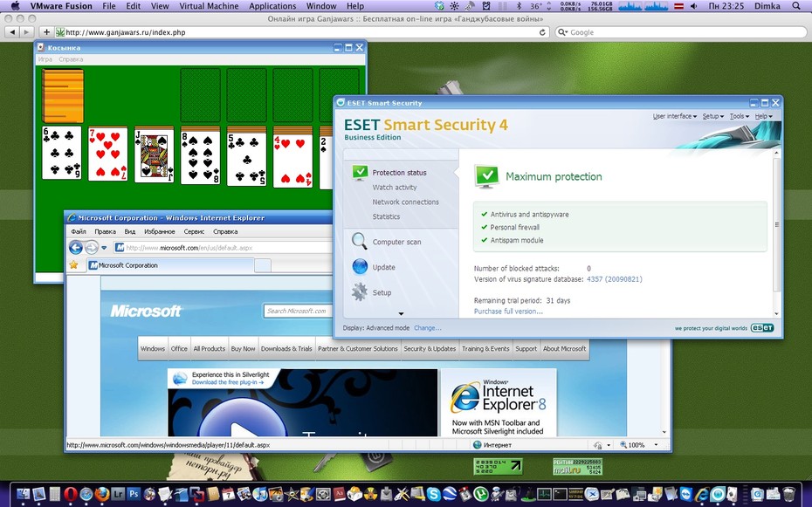
Task: Open Adobe Photoshop from the Dock
Action: coord(134,494)
